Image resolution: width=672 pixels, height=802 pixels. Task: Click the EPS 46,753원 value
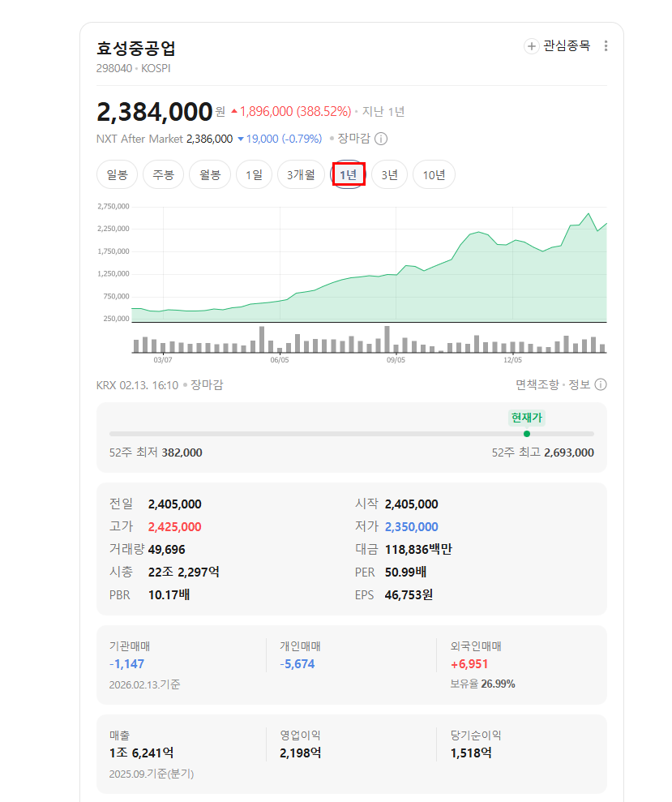click(x=409, y=595)
